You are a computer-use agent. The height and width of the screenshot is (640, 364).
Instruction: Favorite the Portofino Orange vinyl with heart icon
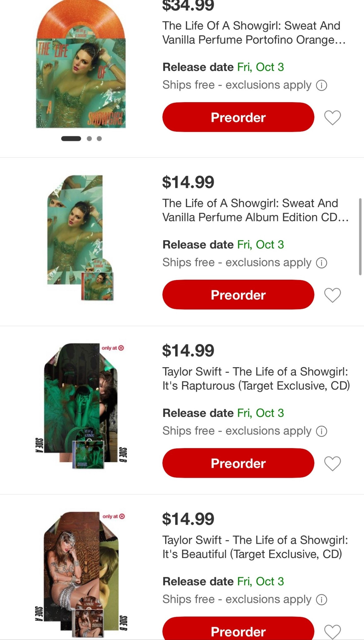pos(332,117)
